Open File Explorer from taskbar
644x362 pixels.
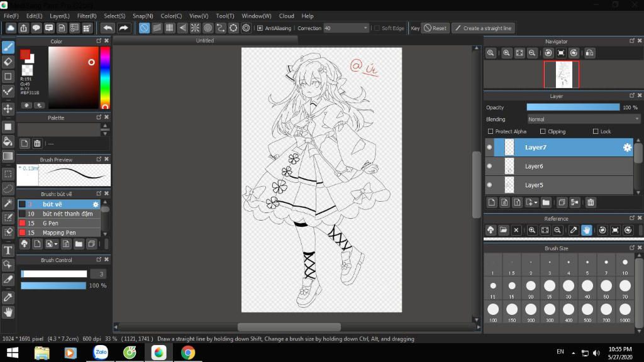coord(42,353)
